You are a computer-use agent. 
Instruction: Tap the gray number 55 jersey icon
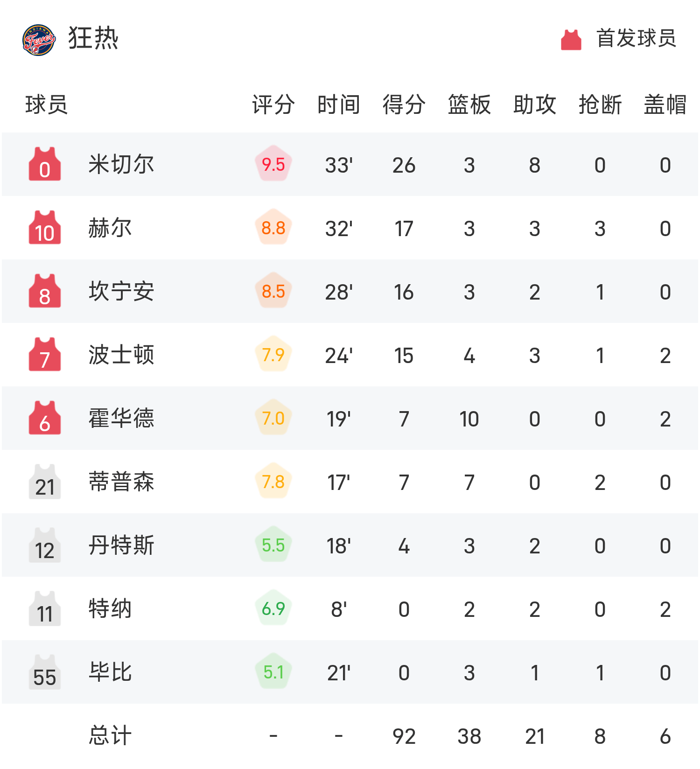coord(45,671)
